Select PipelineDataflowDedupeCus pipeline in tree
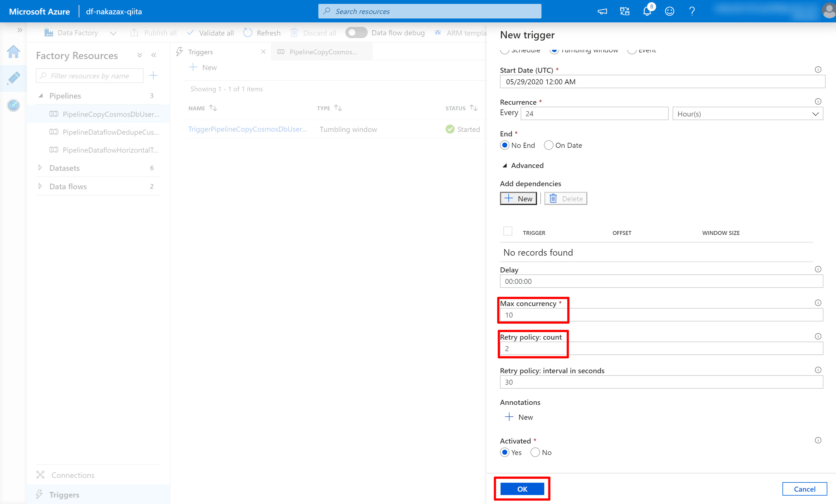The image size is (836, 504). pos(111,132)
